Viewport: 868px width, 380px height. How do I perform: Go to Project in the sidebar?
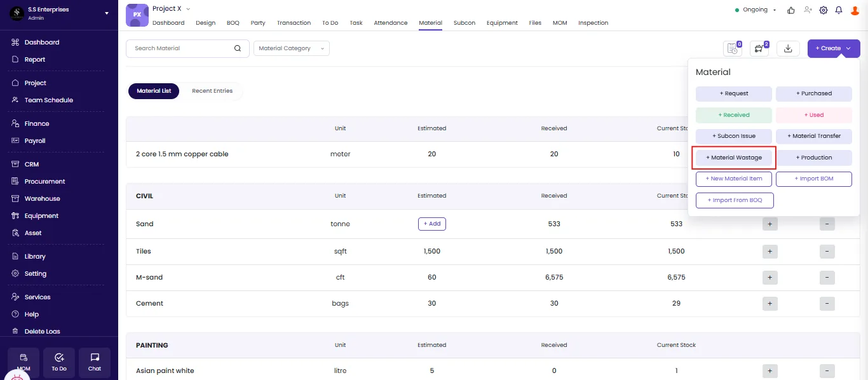(36, 83)
